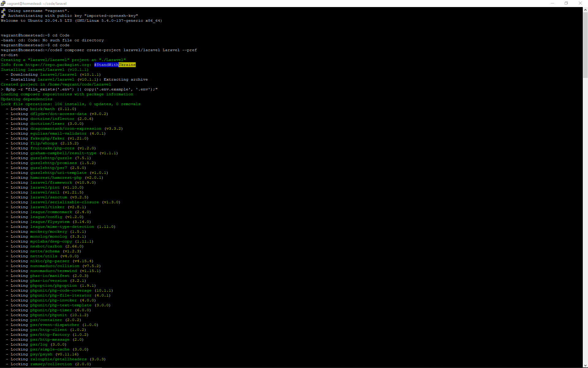Select the guzzlehttp/guzzle package name
This screenshot has height=368, width=588.
tap(51, 158)
